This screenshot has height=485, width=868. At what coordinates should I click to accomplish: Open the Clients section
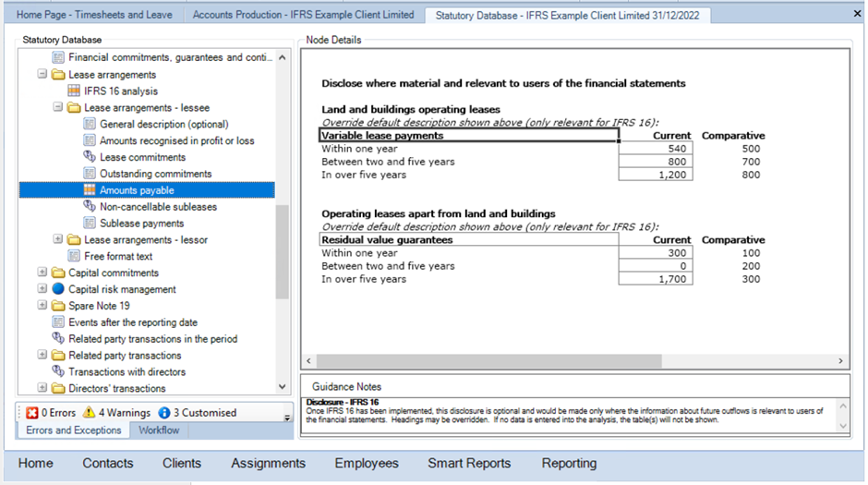coord(182,463)
